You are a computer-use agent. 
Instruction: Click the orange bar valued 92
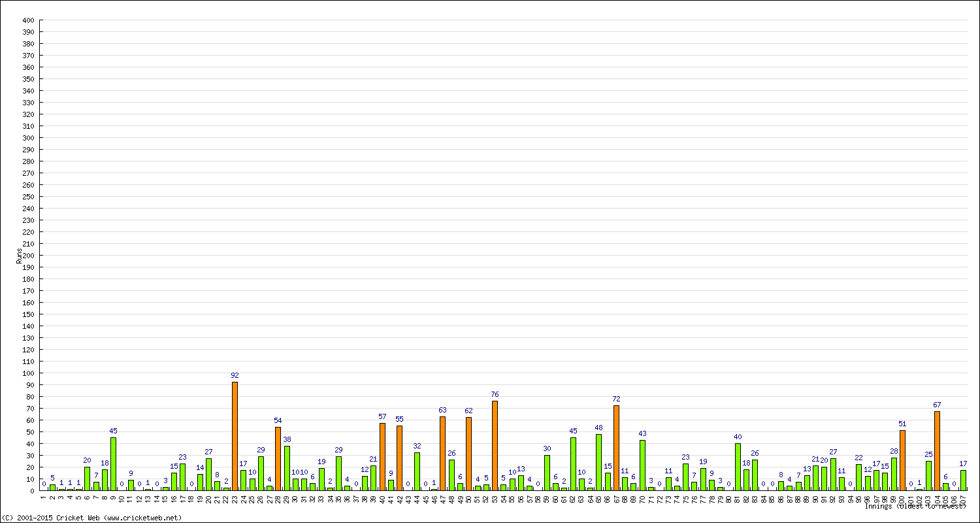point(235,436)
